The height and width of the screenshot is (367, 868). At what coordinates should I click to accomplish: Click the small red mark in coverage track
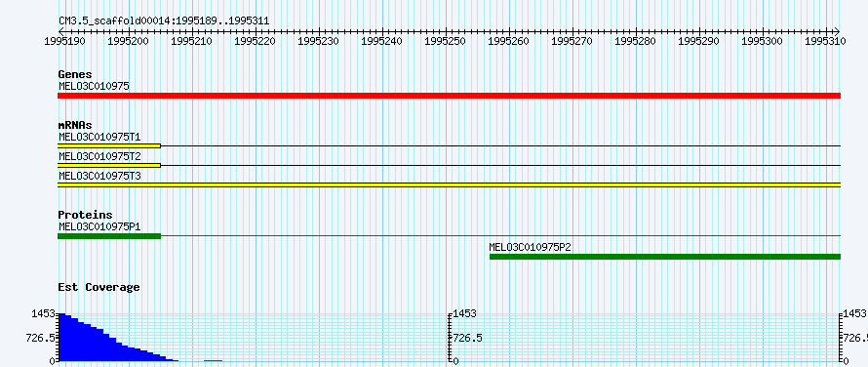(214, 360)
